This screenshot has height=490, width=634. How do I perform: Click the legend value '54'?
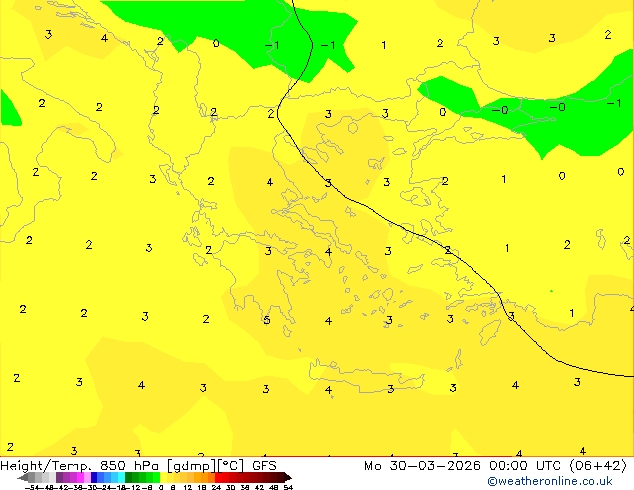[x=288, y=487]
